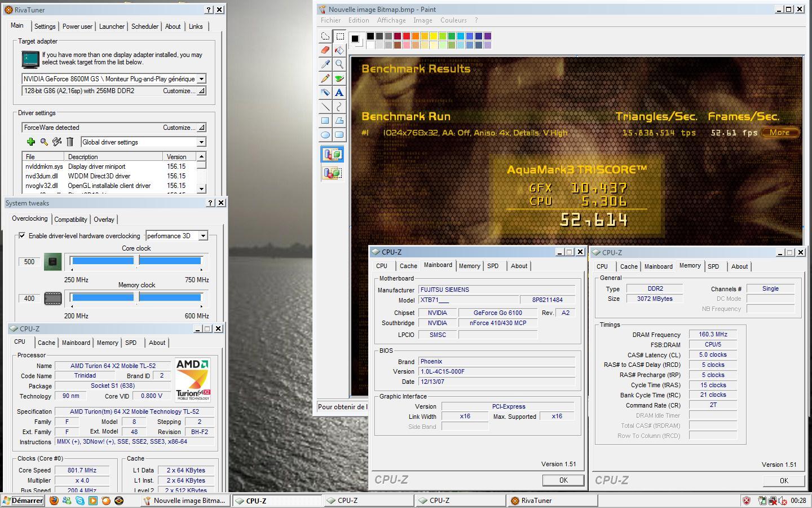This screenshot has width=812, height=508.
Task: Select the Airbrush tool in Paint
Action: pyautogui.click(x=325, y=92)
